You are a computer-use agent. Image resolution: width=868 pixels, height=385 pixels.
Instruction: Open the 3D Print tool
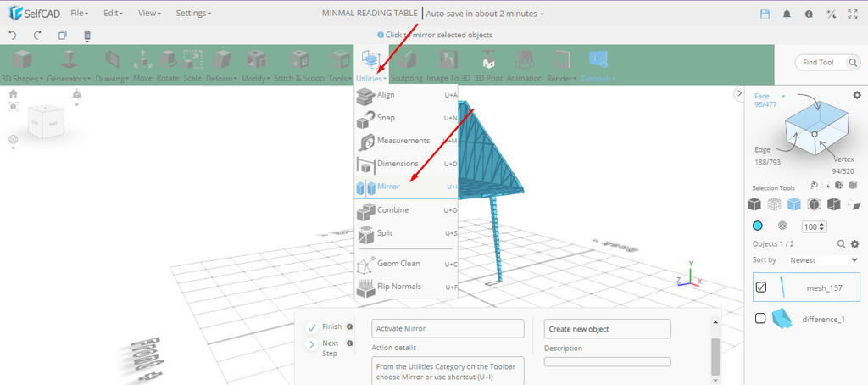coord(488,64)
